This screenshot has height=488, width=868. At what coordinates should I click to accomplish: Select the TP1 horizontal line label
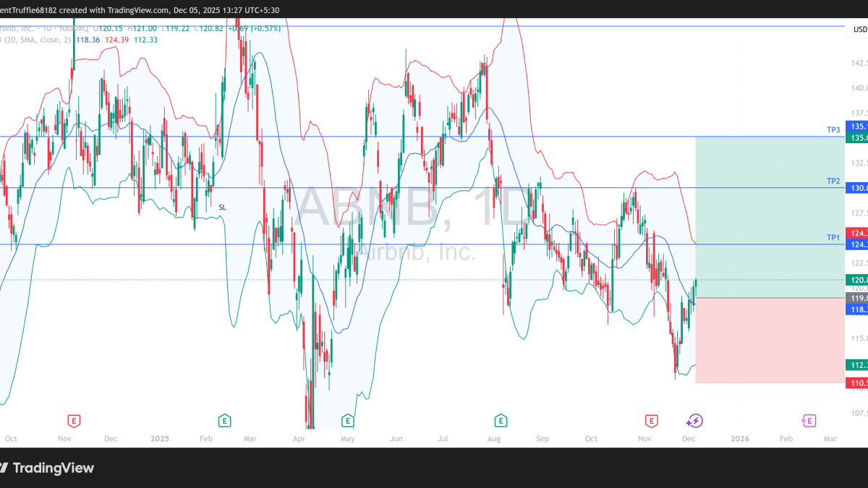click(833, 237)
